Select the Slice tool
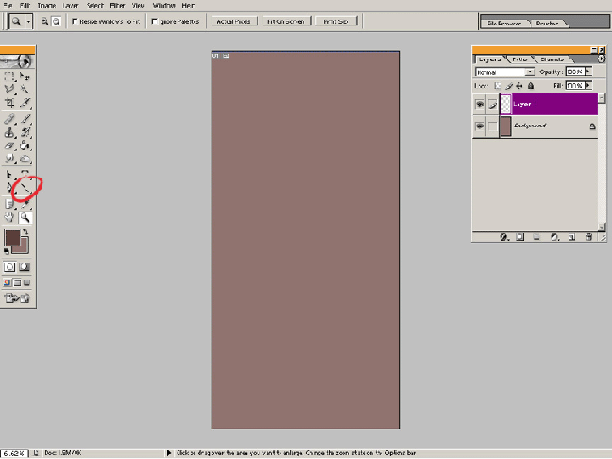The image size is (612, 459). [x=25, y=103]
